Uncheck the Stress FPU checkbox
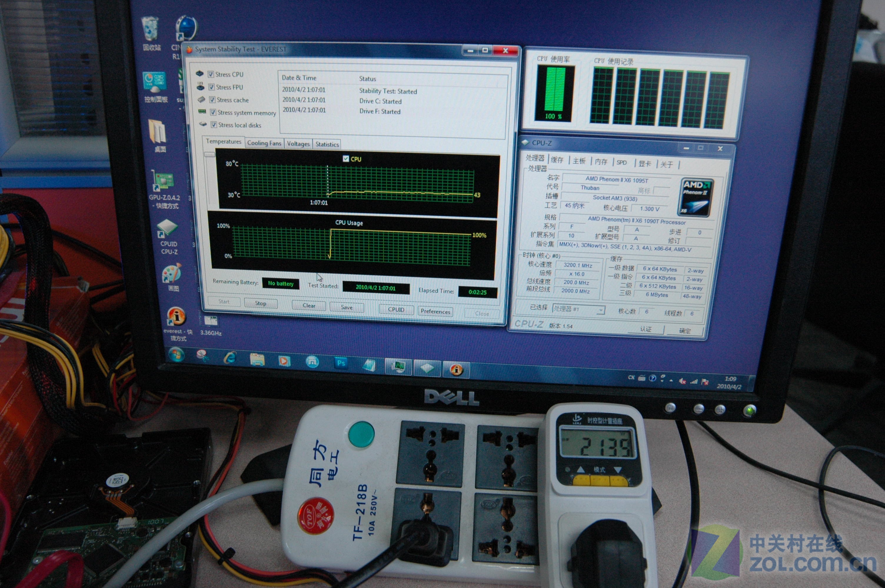Image resolution: width=885 pixels, height=588 pixels. [212, 87]
